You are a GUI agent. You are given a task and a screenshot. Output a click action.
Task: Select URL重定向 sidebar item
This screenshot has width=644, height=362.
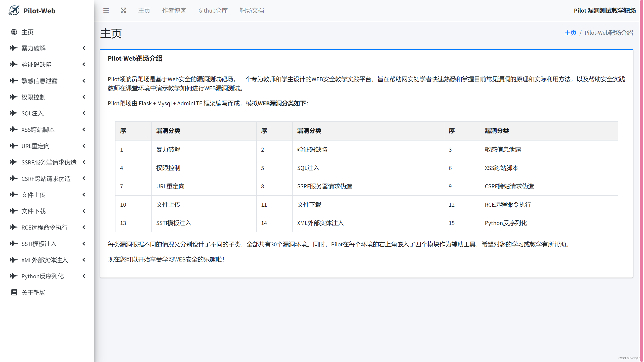[x=35, y=146]
